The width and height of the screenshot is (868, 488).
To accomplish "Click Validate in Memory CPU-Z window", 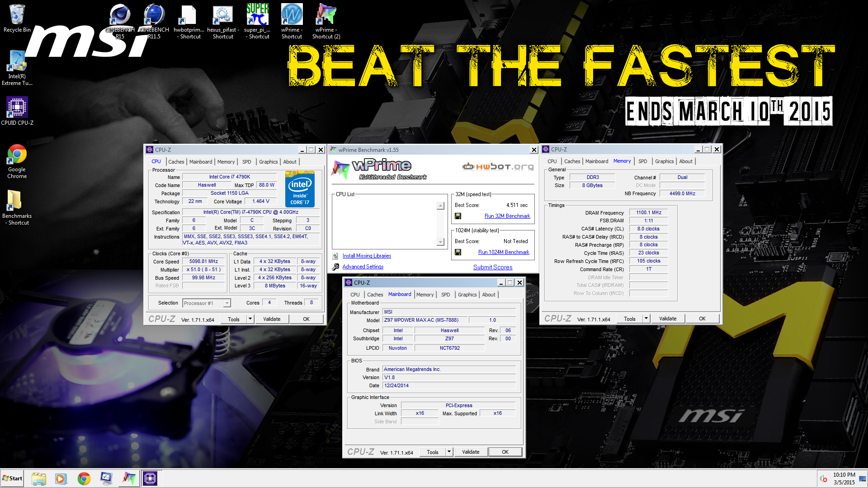I will tap(668, 319).
